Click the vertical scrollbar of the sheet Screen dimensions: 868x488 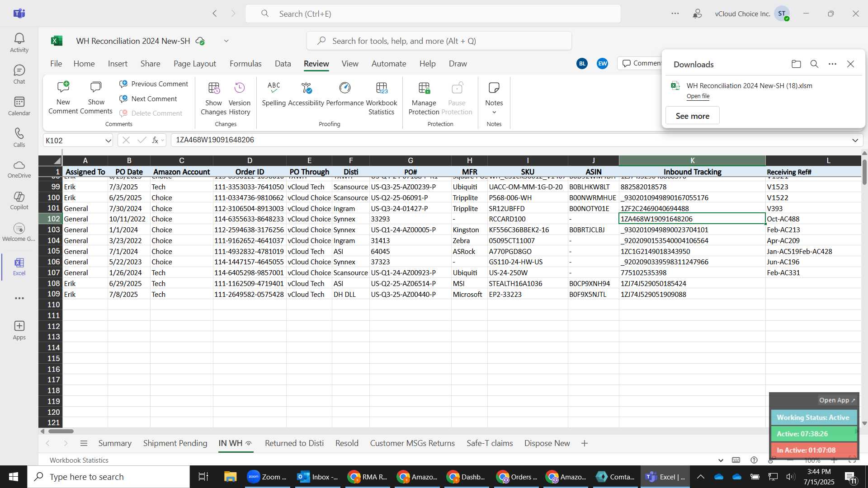coord(864,289)
